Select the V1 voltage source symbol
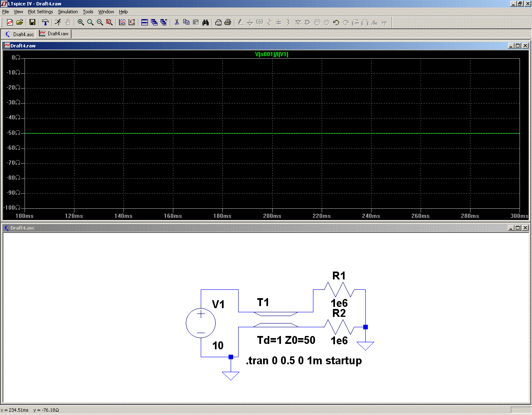Viewport: 532px width, 415px height. [201, 323]
